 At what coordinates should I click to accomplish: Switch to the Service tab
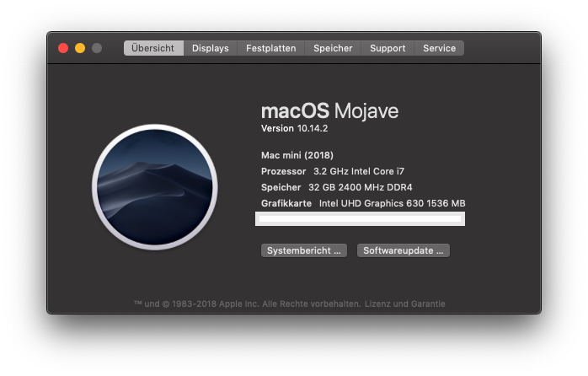439,48
